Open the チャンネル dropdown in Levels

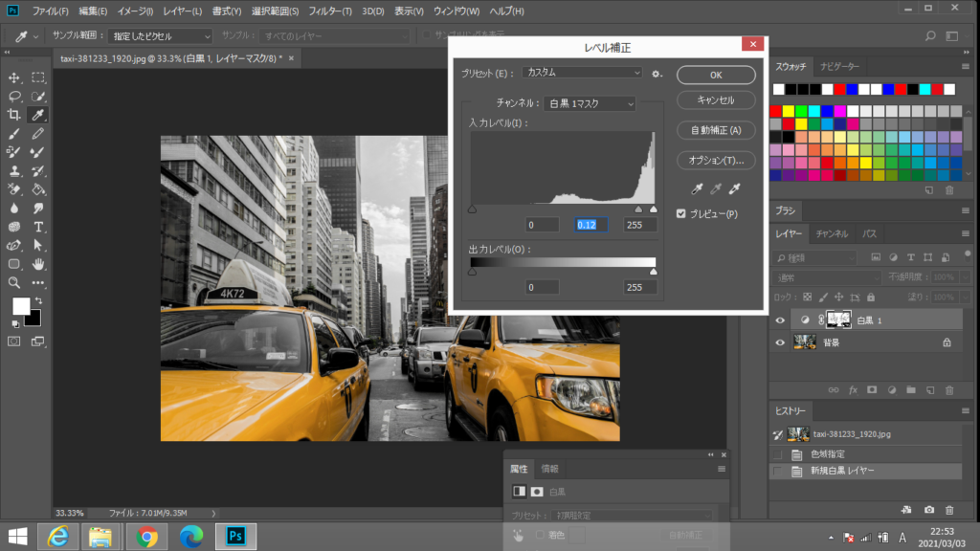pyautogui.click(x=590, y=103)
